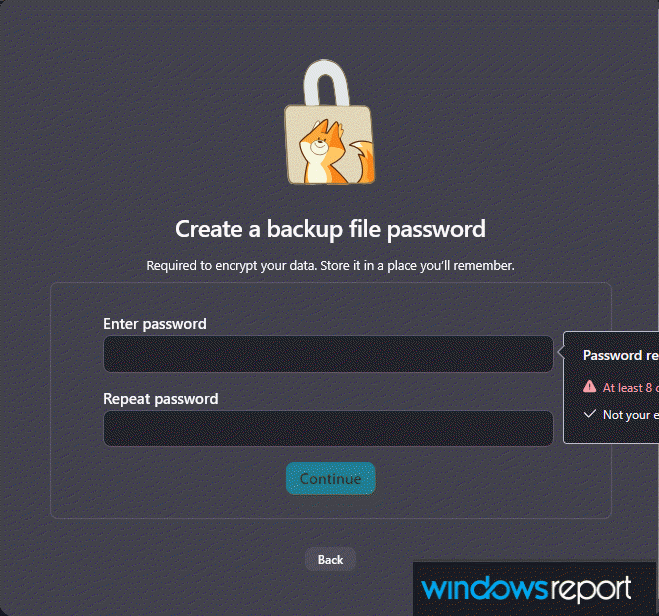Click the checkmark icon in the tooltip
The height and width of the screenshot is (616, 659).
(590, 414)
